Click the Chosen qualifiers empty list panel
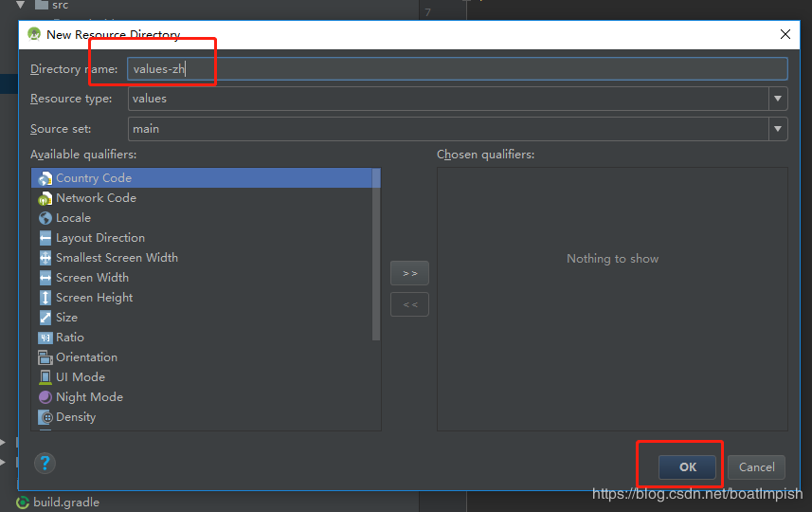 tap(612, 299)
